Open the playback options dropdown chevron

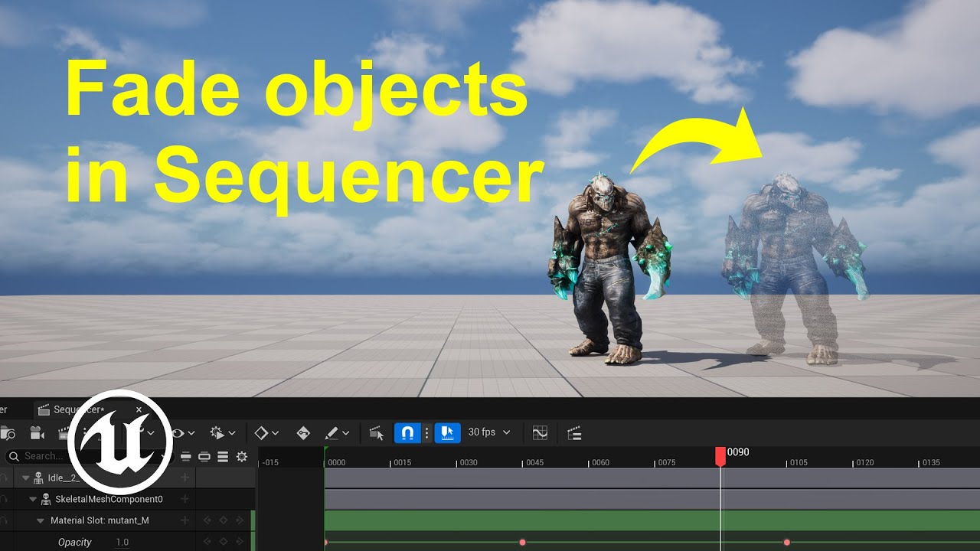click(x=231, y=433)
